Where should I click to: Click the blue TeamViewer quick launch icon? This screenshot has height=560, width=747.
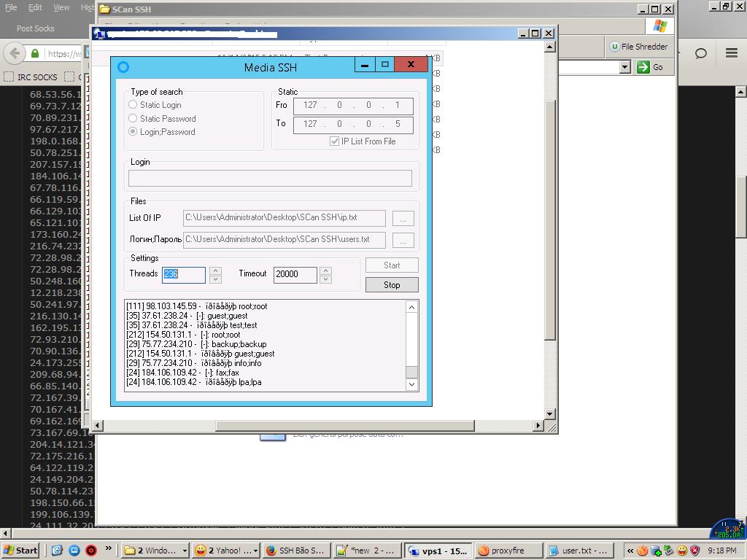pyautogui.click(x=74, y=551)
